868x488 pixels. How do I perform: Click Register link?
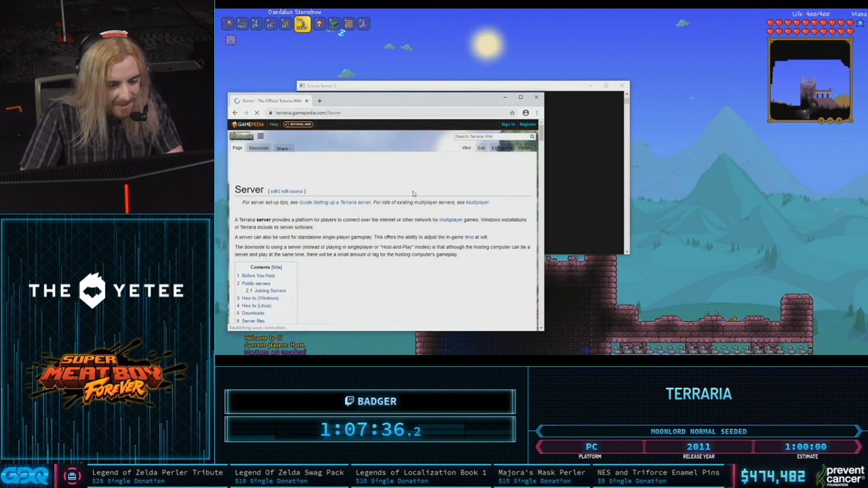coord(528,124)
